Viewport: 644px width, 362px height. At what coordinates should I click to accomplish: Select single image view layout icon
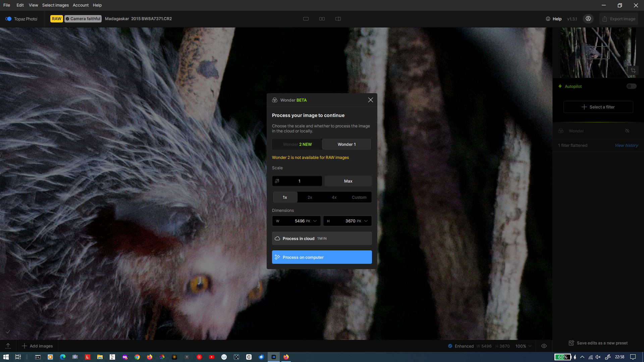click(x=306, y=19)
